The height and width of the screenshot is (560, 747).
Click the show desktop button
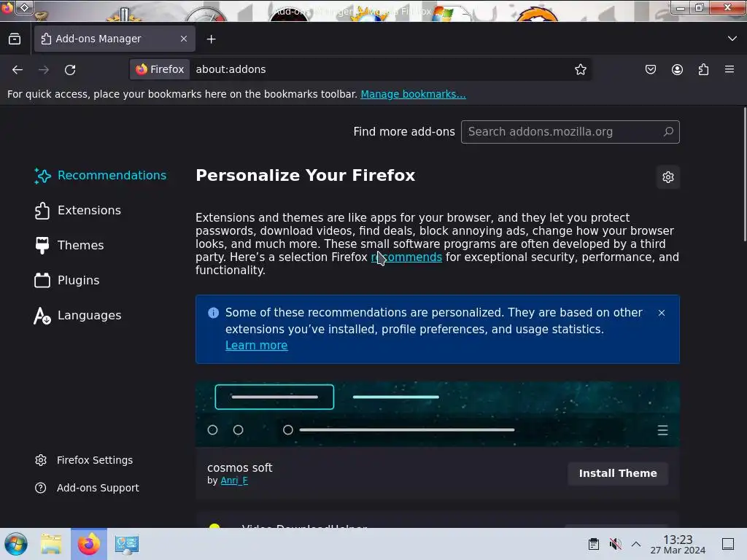728,544
